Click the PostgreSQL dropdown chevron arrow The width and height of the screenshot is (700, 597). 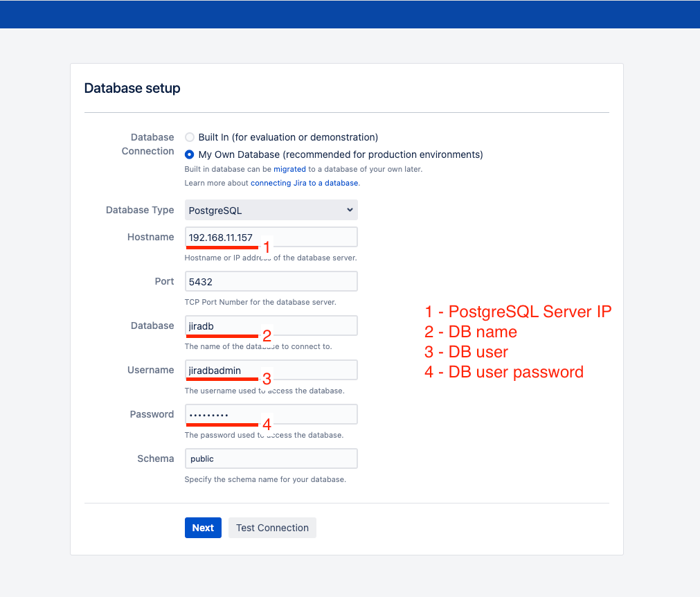coord(350,210)
